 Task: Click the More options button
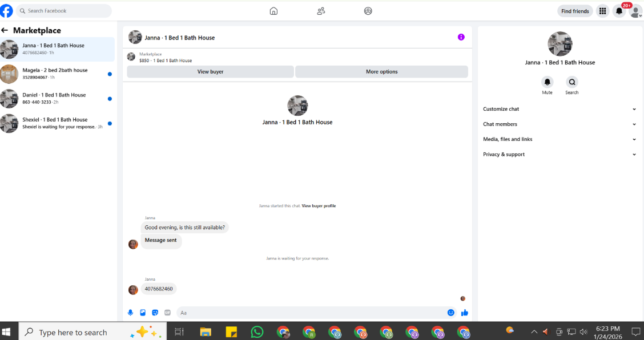point(381,71)
